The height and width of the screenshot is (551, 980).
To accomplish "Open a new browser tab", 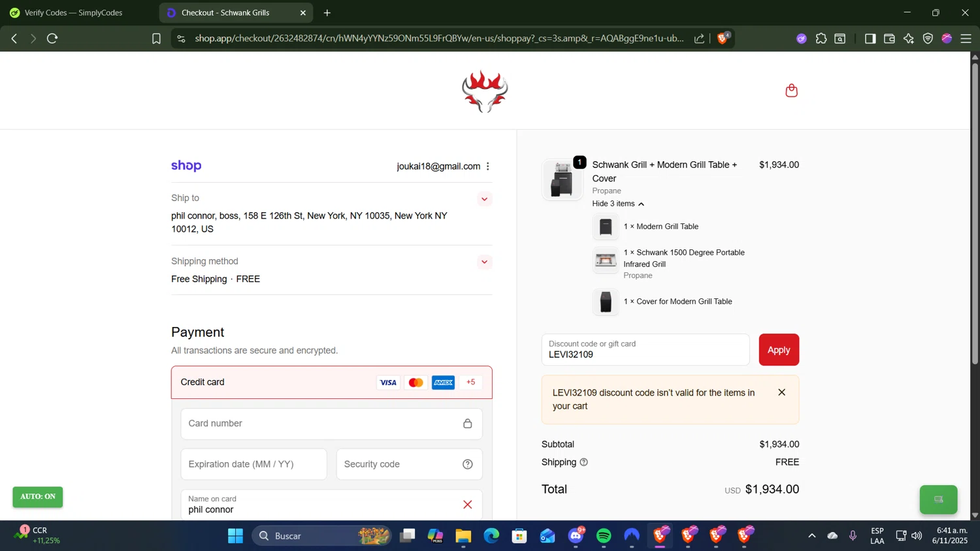I will (x=327, y=13).
